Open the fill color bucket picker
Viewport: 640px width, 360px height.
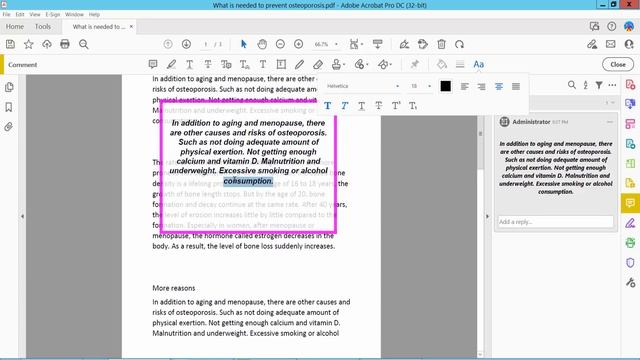pyautogui.click(x=442, y=64)
